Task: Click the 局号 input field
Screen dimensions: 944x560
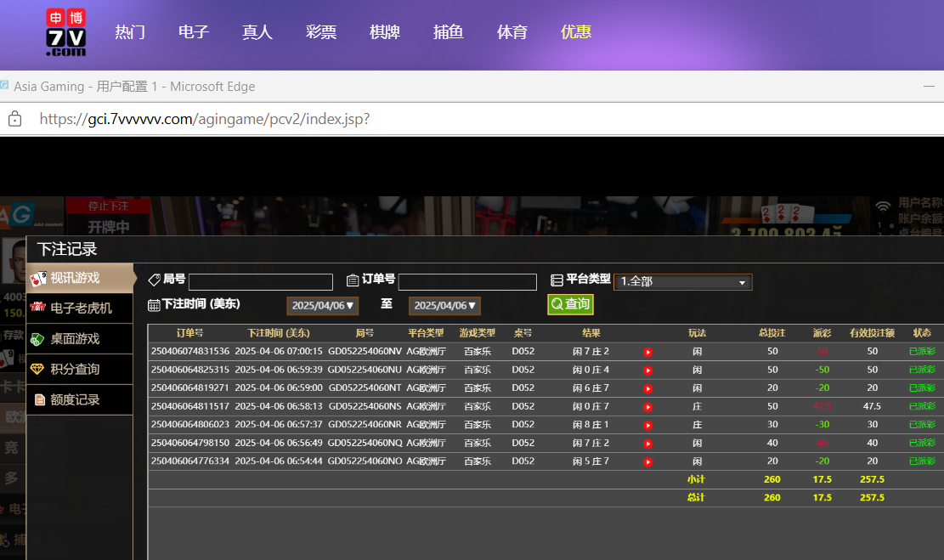Action: [x=260, y=282]
